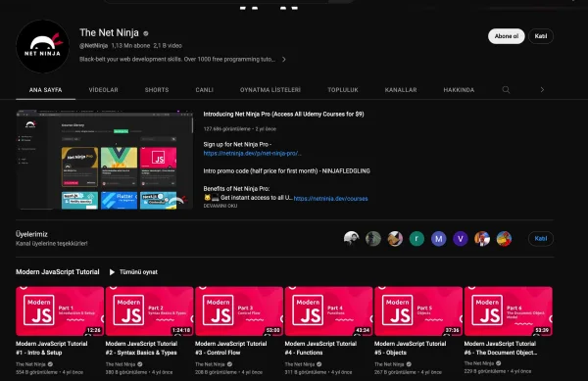The image size is (588, 381).
Task: Open the Introducing Net Ninja Pro video title
Action: coord(283,115)
